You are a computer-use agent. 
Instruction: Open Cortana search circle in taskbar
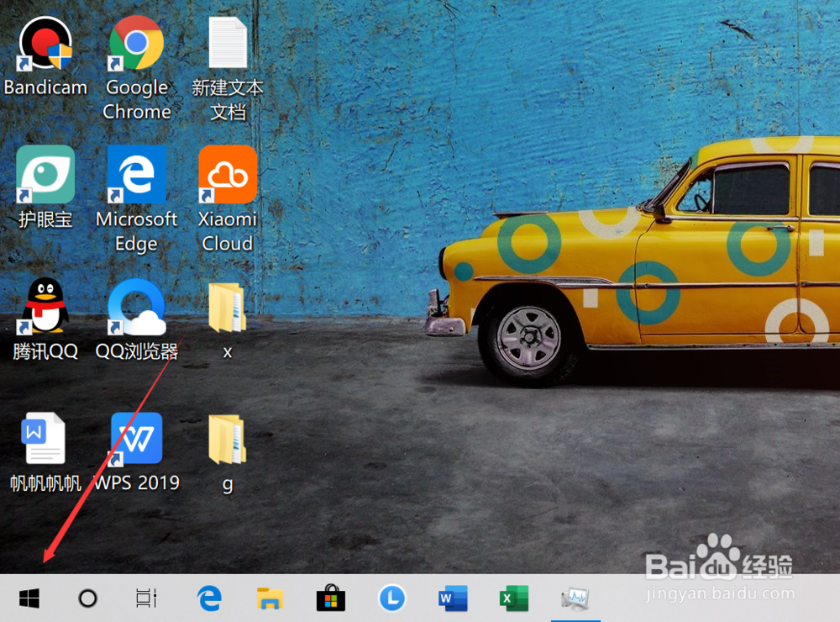click(88, 598)
